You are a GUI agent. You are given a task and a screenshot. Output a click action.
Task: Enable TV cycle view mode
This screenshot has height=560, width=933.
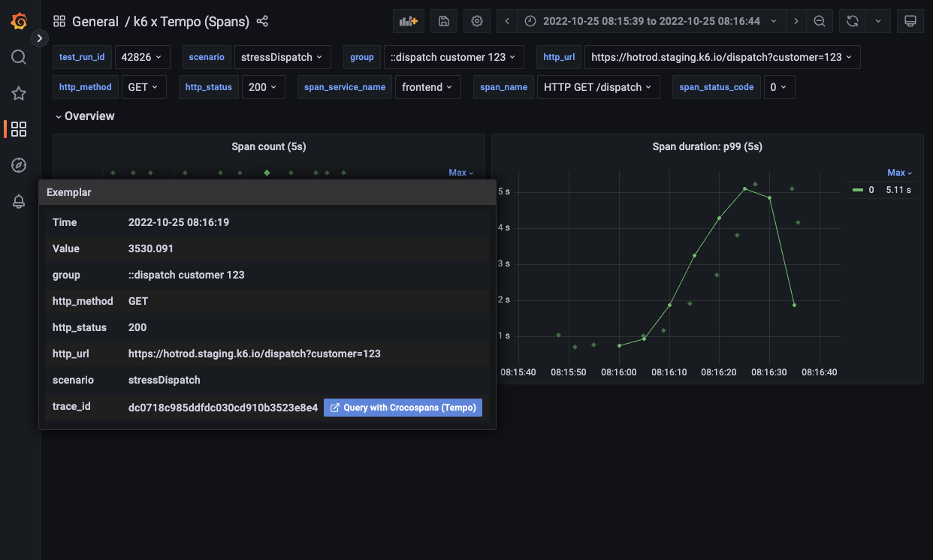[x=910, y=21]
